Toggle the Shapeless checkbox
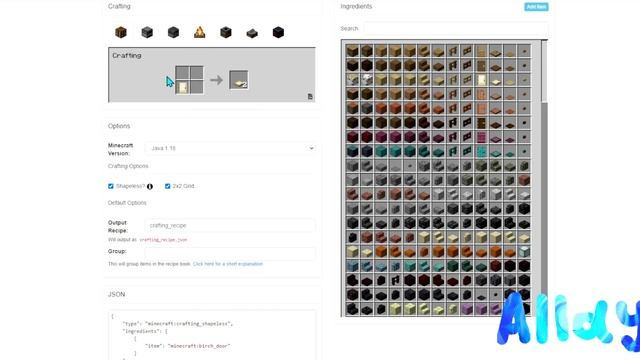The image size is (640, 360). [x=111, y=186]
